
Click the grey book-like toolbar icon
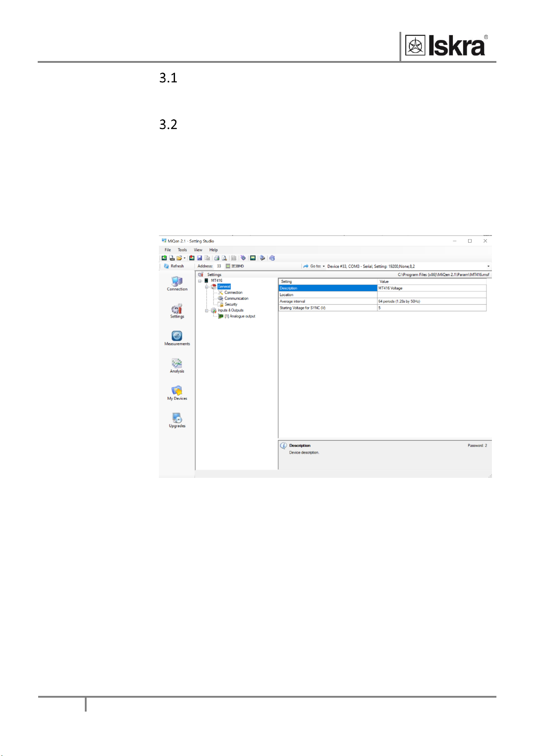[233, 258]
